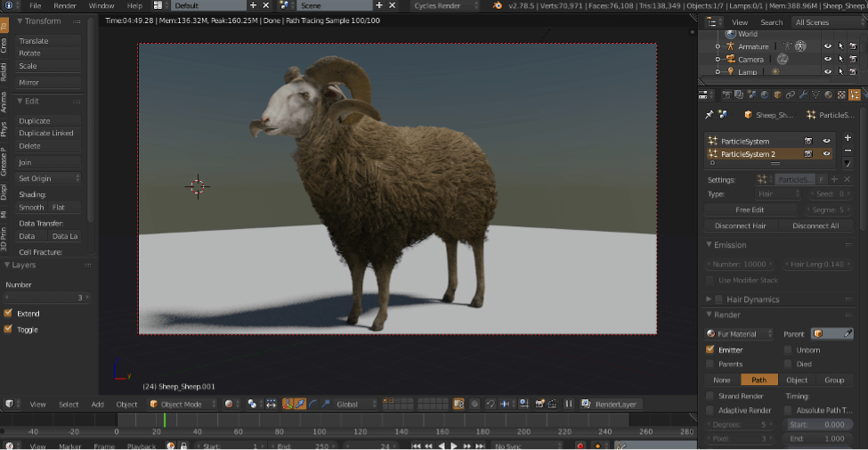Open the Modifiers tab (wrench icon)
The height and width of the screenshot is (450, 868).
(x=803, y=94)
